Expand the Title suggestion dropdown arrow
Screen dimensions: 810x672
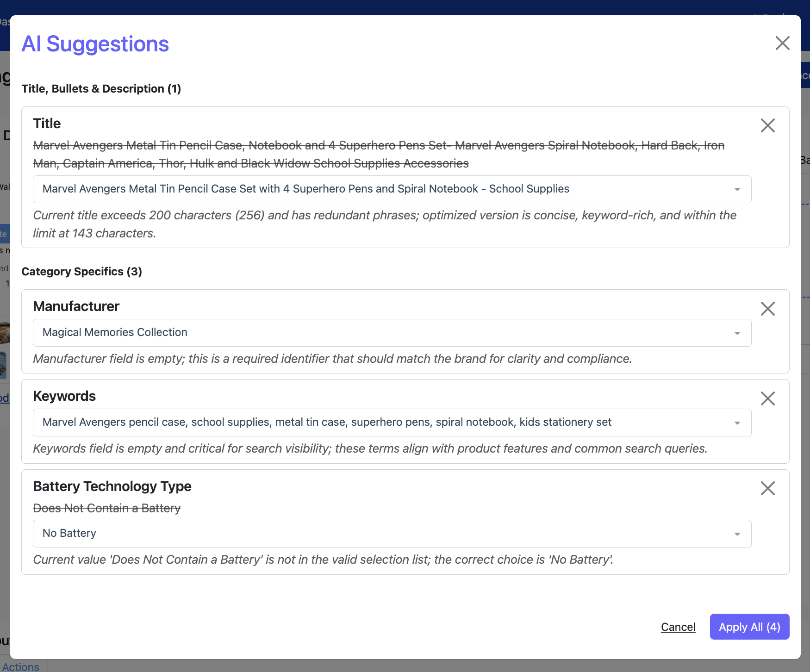pos(737,189)
